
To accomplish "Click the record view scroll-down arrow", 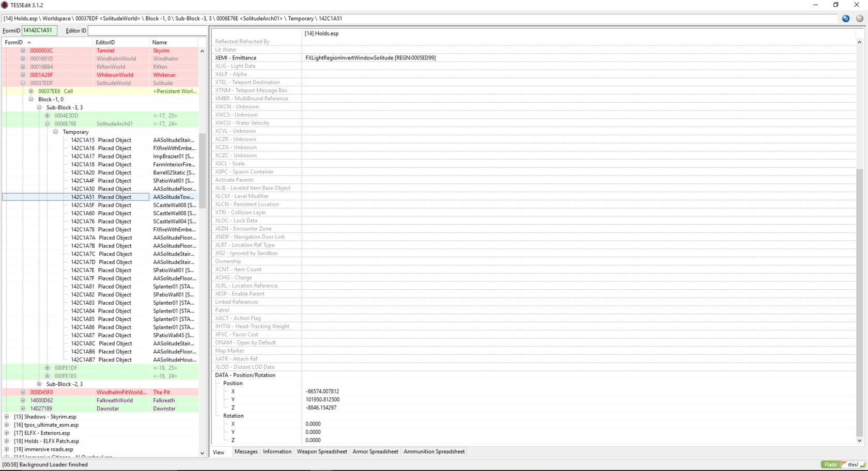I will coord(860,441).
